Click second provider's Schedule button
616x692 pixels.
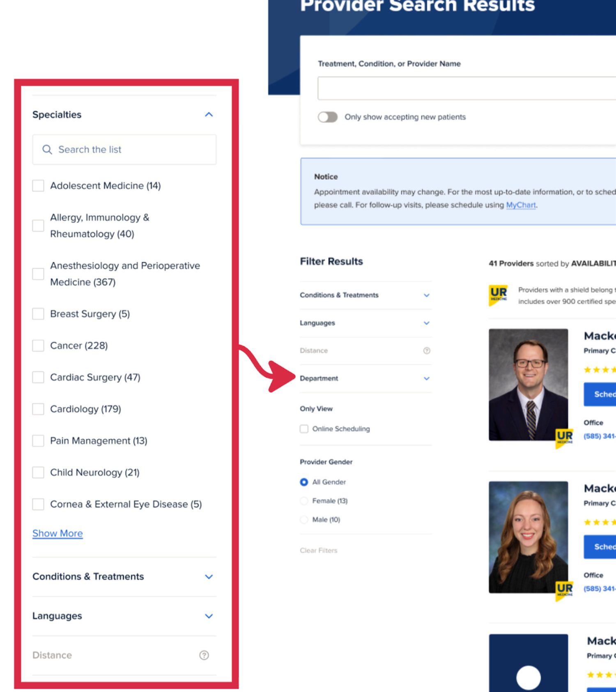[x=600, y=547]
